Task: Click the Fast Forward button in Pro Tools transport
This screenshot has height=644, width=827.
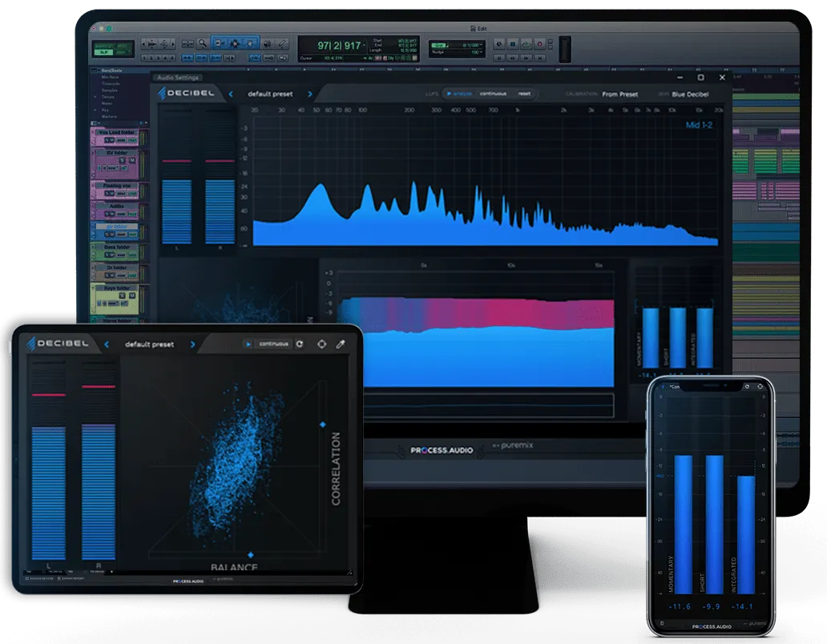Action: tap(526, 58)
